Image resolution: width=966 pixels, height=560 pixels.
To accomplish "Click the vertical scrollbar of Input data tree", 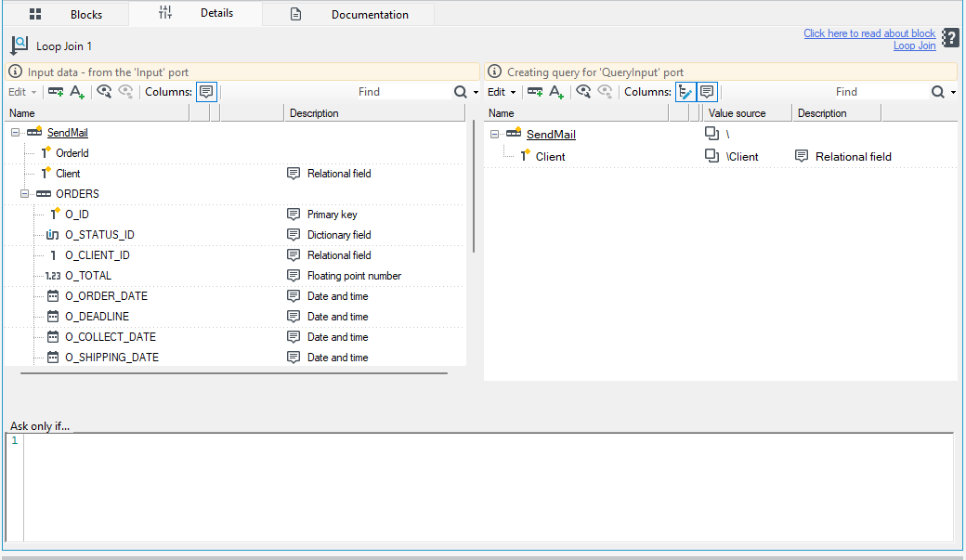I will coord(473,186).
